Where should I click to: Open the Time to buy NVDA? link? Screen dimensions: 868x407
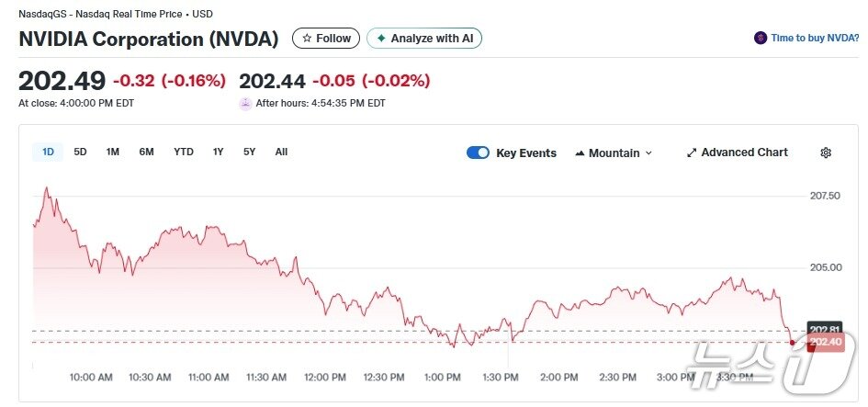click(x=815, y=39)
